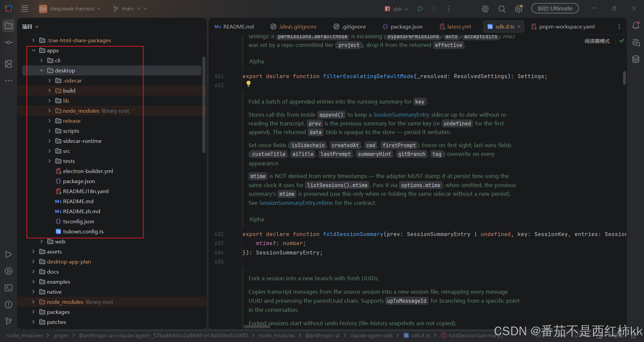Toggle 阅读器模式 reader mode
Viewport: 644px width, 342px height.
pos(597,41)
